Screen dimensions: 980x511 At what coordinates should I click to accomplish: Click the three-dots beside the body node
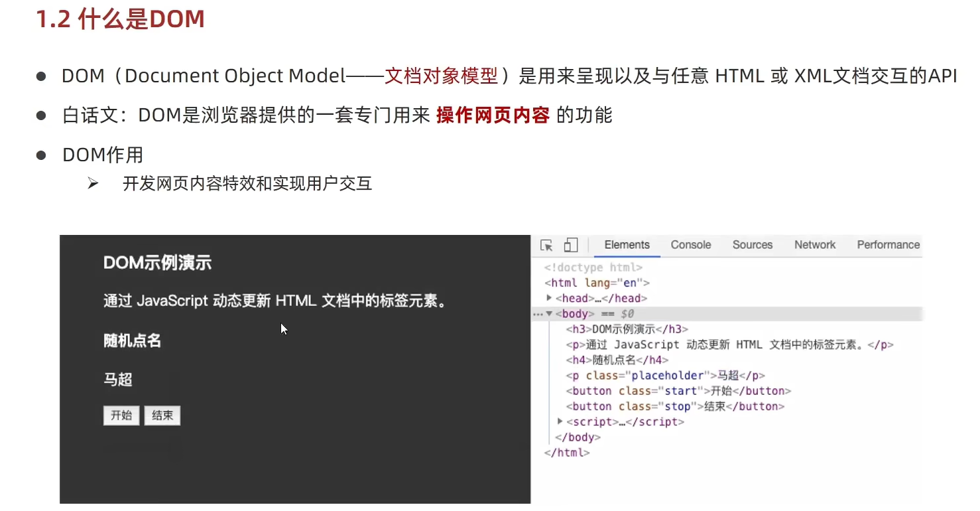[x=538, y=314]
